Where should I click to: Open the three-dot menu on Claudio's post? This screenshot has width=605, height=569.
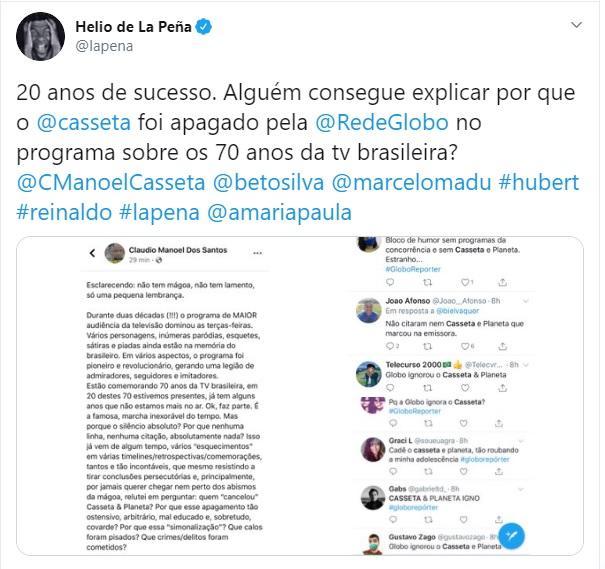[257, 253]
